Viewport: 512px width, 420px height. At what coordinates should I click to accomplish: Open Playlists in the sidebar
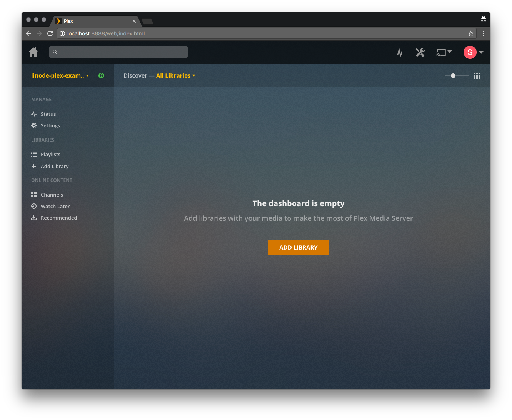[50, 155]
